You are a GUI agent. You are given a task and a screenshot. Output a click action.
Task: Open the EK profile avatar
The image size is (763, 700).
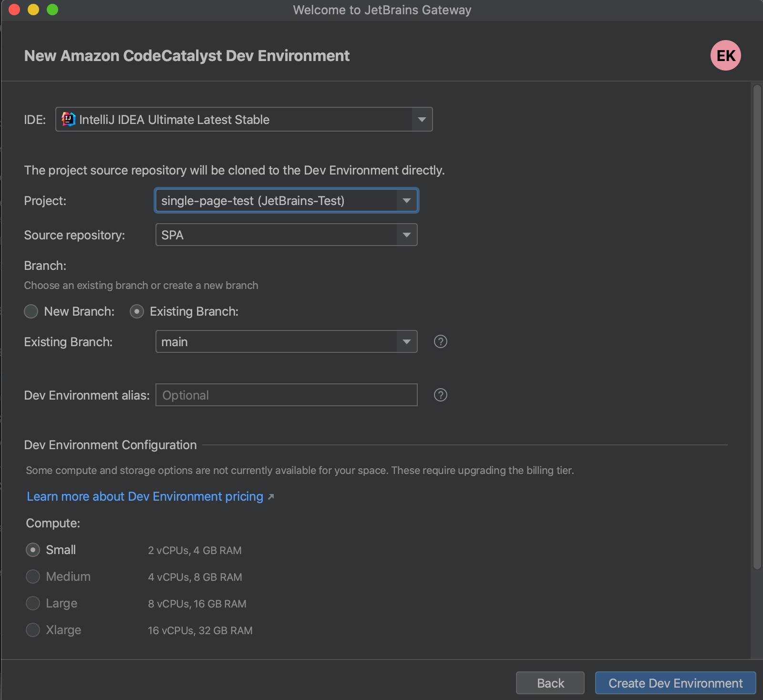click(725, 56)
